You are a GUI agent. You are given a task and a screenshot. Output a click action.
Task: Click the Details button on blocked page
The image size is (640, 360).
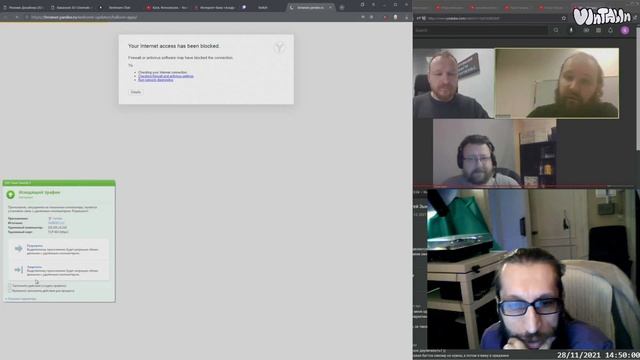136,92
